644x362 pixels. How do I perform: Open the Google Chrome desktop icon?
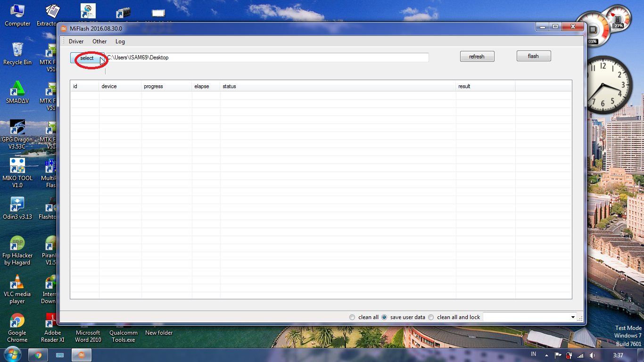(x=17, y=328)
